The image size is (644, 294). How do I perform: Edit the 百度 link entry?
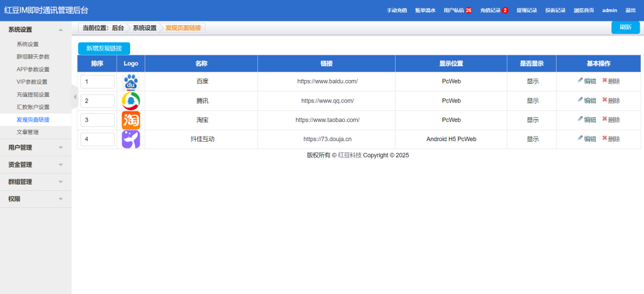(587, 81)
